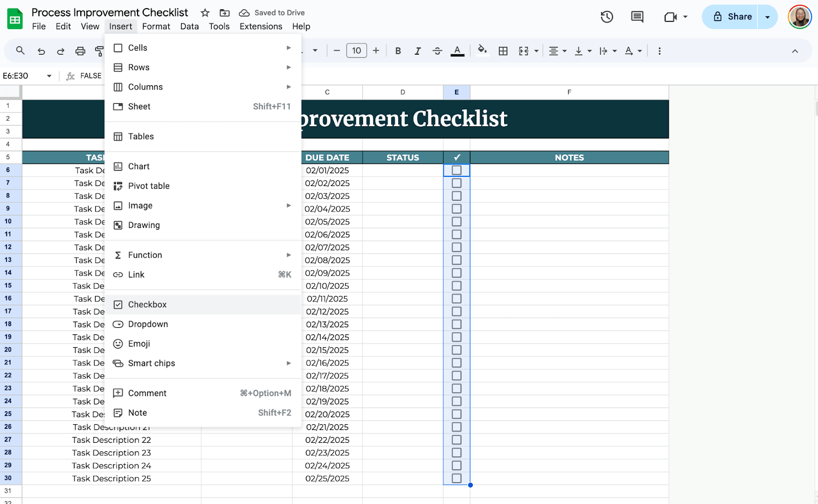Increase font size with plus button
The image size is (818, 504).
click(376, 51)
